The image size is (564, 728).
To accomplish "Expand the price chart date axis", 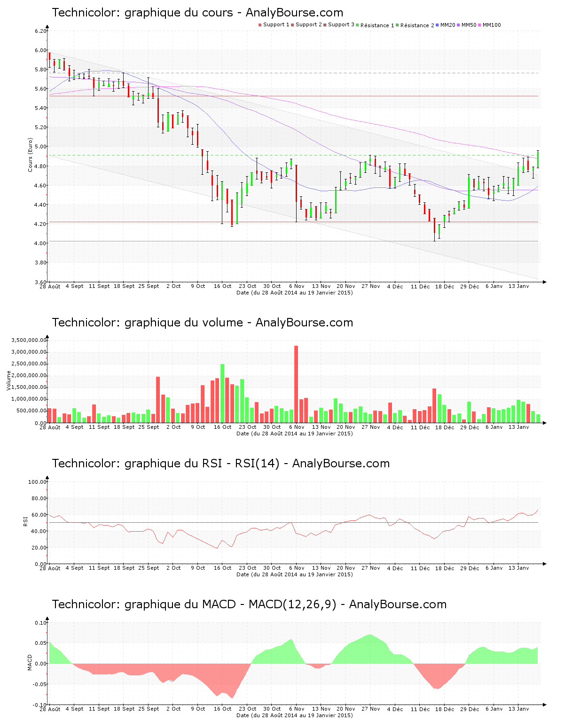I will 294,292.
